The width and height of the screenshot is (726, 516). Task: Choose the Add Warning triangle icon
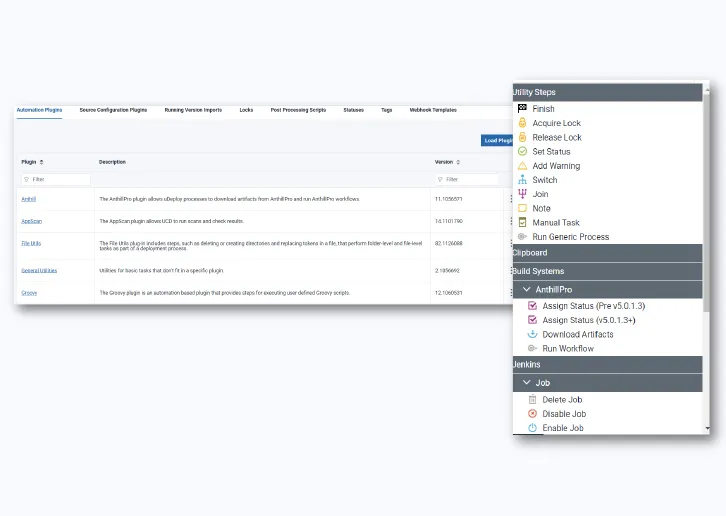(522, 166)
